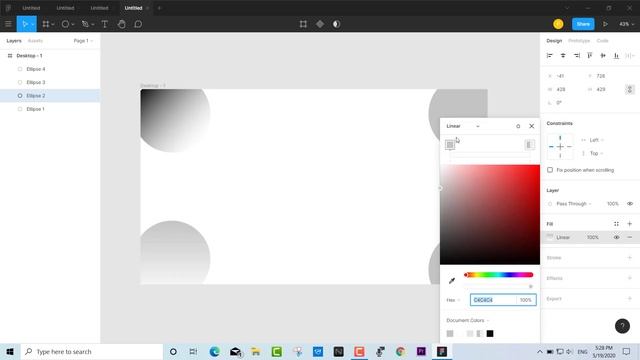Click the blend mode drop icon in color picker
This screenshot has width=640, height=360.
tap(518, 126)
